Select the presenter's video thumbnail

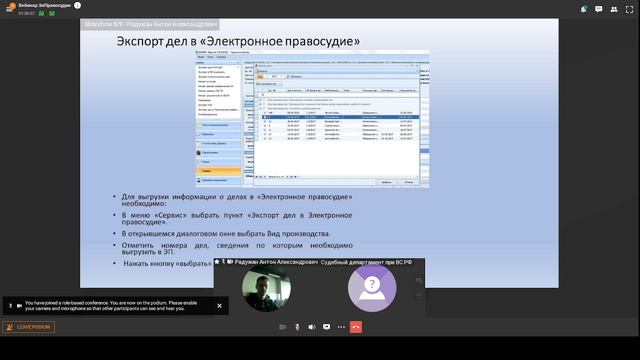coord(266,288)
